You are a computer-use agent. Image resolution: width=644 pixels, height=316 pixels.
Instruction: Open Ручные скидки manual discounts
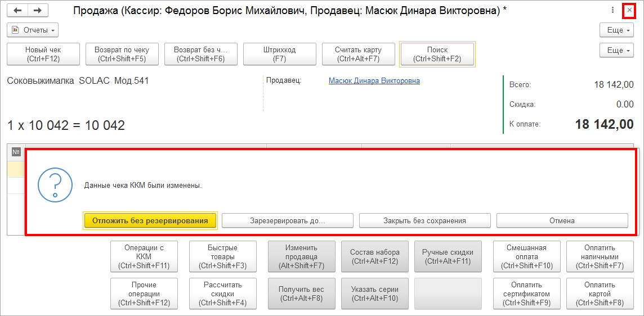coord(448,256)
